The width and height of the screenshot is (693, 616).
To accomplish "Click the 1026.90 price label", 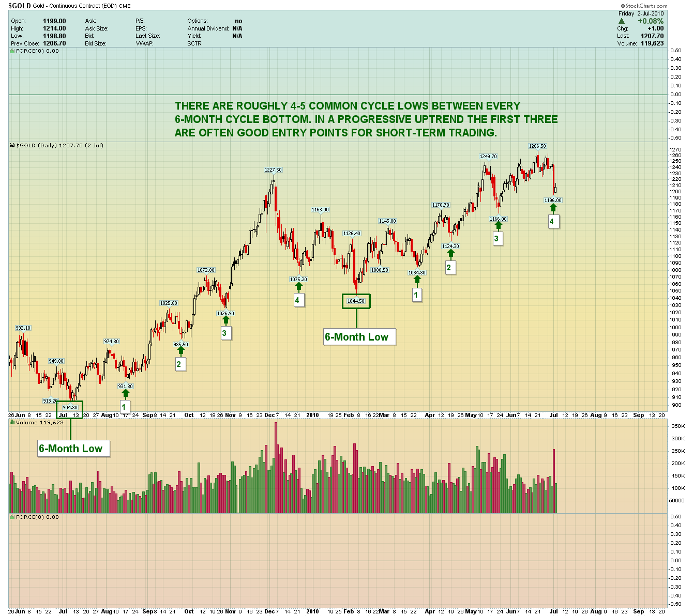I will [225, 314].
